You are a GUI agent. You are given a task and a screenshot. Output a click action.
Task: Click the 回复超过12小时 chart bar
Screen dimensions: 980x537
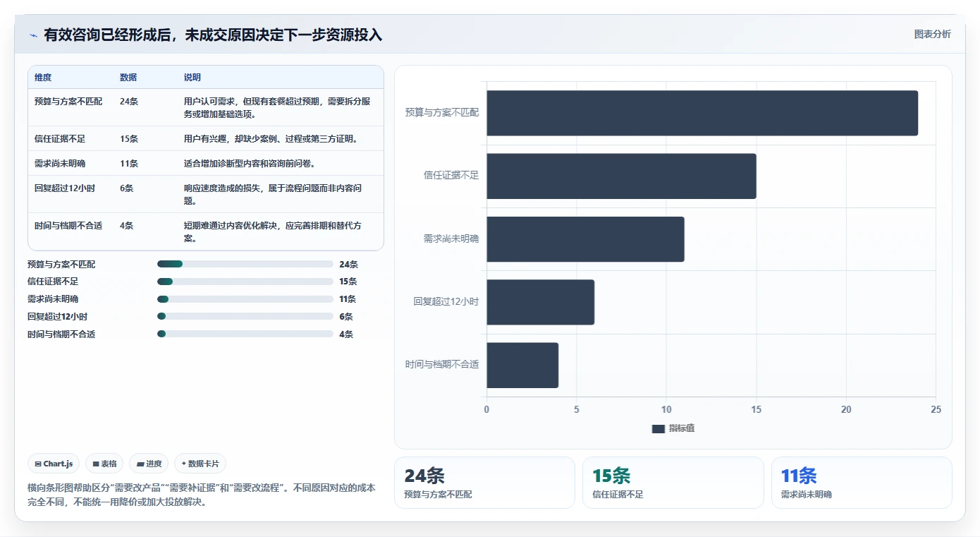(x=540, y=302)
